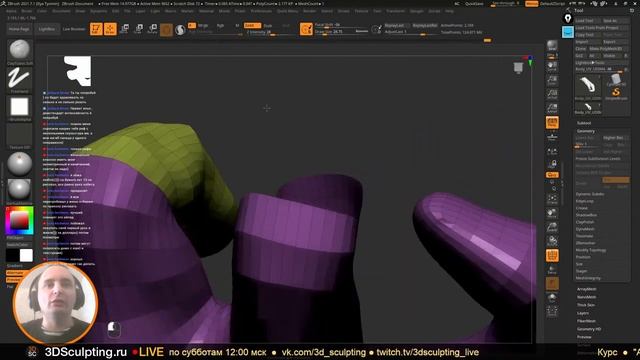Viewport: 640px width, 360px height.
Task: Click the orange icon left of Focal Shift
Action: pyautogui.click(x=306, y=29)
